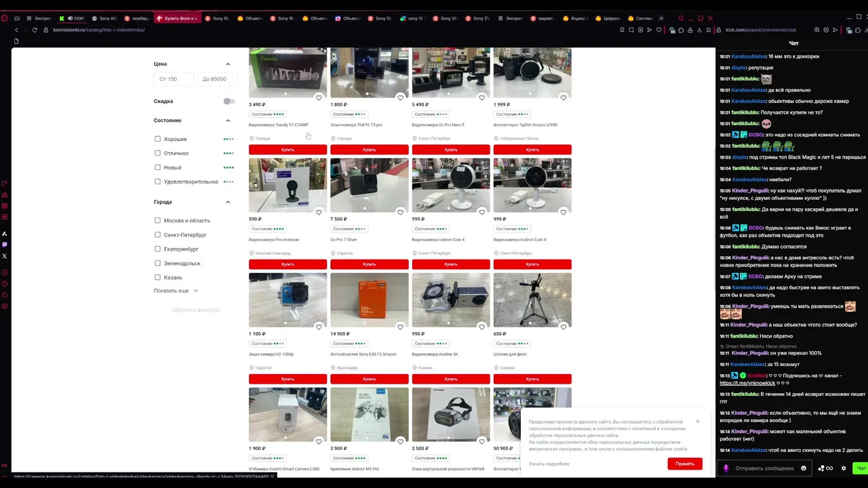Switch to the Sony ZV browser tab
The width and height of the screenshot is (868, 488).
coord(477,18)
